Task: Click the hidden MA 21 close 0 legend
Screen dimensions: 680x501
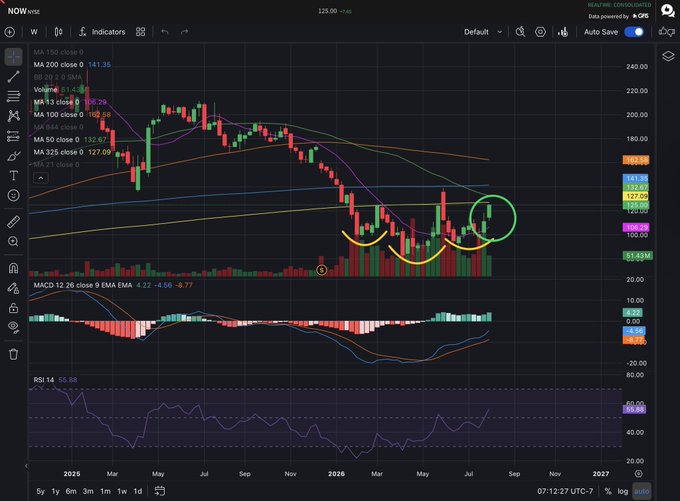Action: coord(56,165)
